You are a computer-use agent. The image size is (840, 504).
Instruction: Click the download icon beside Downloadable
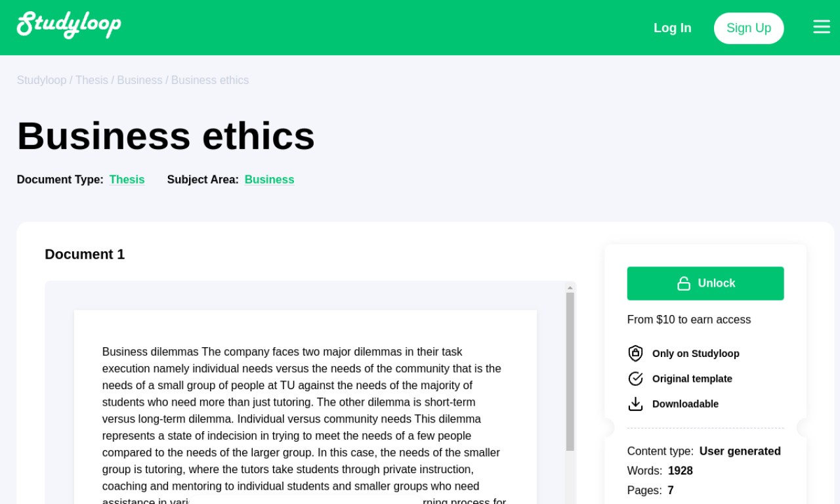[635, 404]
